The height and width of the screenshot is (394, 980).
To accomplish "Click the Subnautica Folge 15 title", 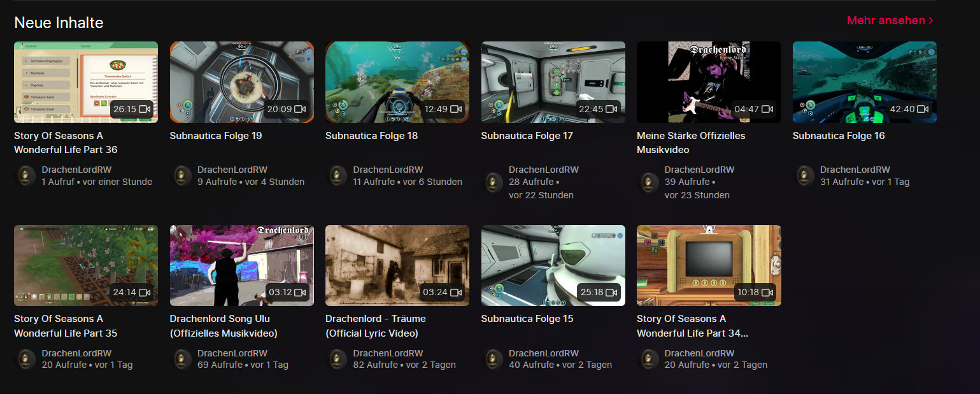I will (x=527, y=319).
